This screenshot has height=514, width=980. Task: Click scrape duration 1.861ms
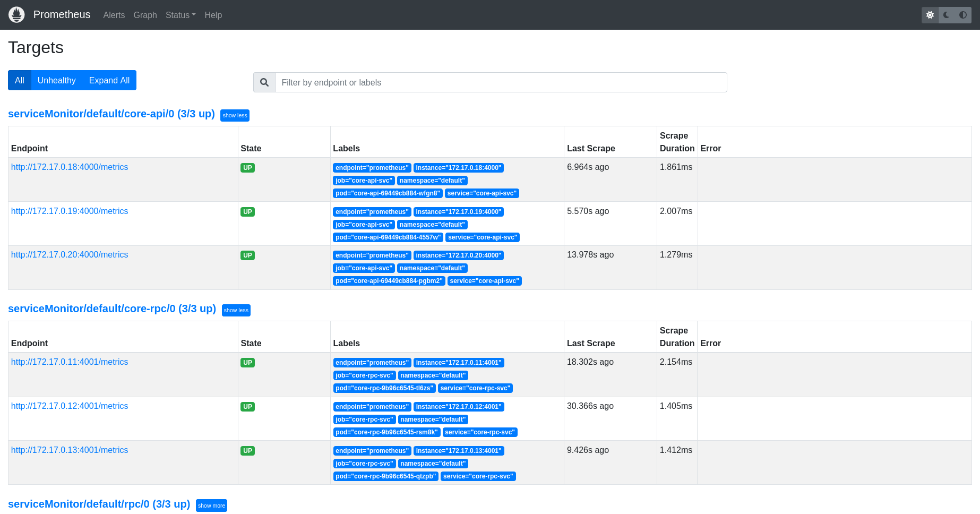[x=676, y=167]
